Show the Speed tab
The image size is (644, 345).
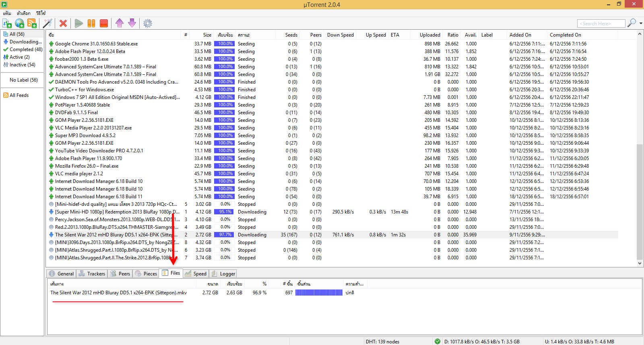[x=196, y=274]
